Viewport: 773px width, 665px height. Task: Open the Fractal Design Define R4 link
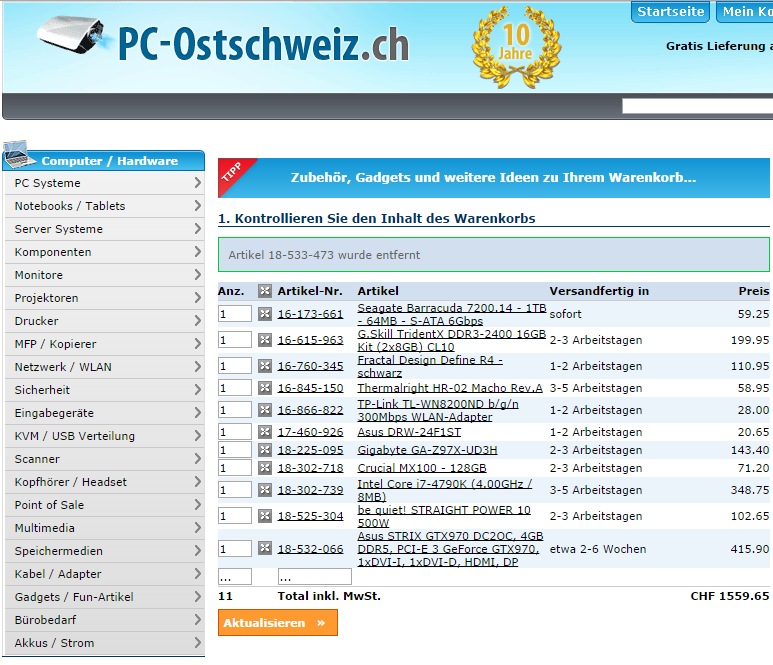(x=430, y=366)
